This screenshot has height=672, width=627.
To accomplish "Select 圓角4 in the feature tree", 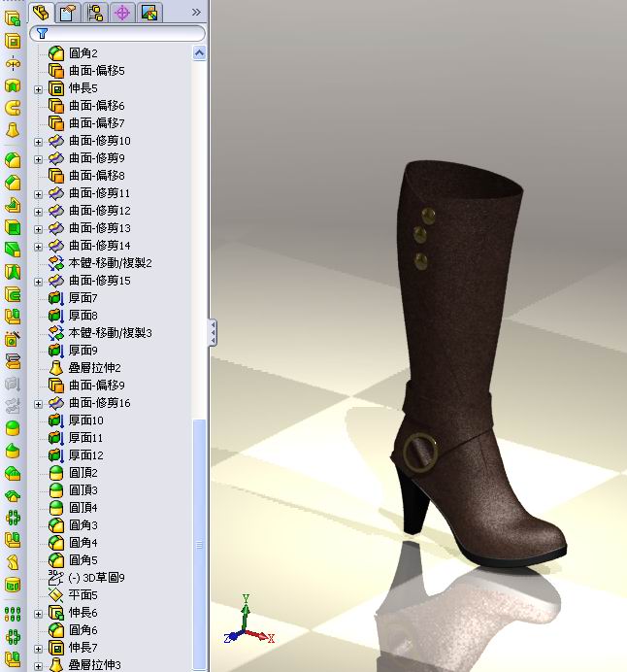I will [x=83, y=543].
